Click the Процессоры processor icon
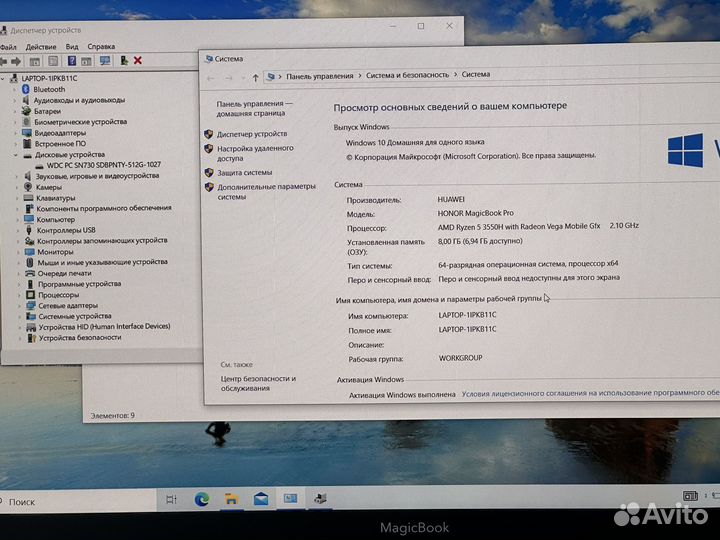The width and height of the screenshot is (720, 540). tap(30, 295)
